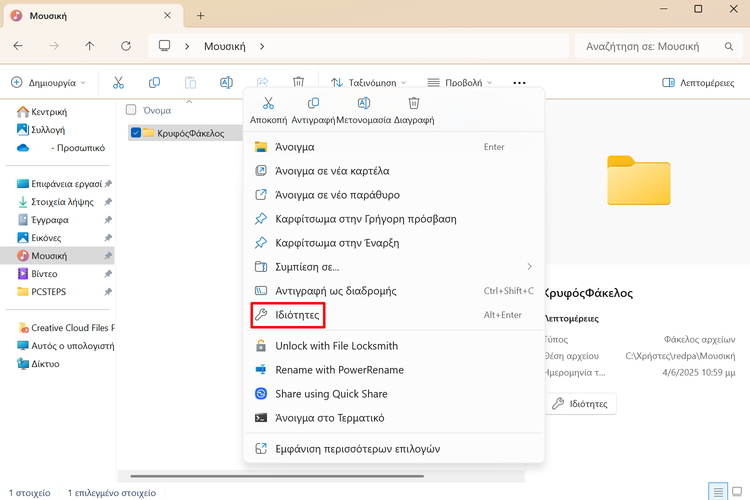
Task: Uncheck the ΚρυφόςΦάκελος checkbox
Action: (x=136, y=133)
